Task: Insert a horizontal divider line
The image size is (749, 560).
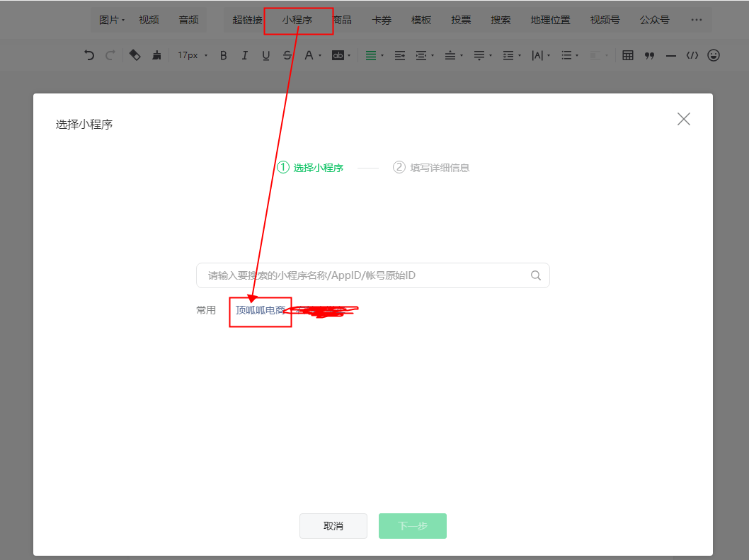Action: 670,56
